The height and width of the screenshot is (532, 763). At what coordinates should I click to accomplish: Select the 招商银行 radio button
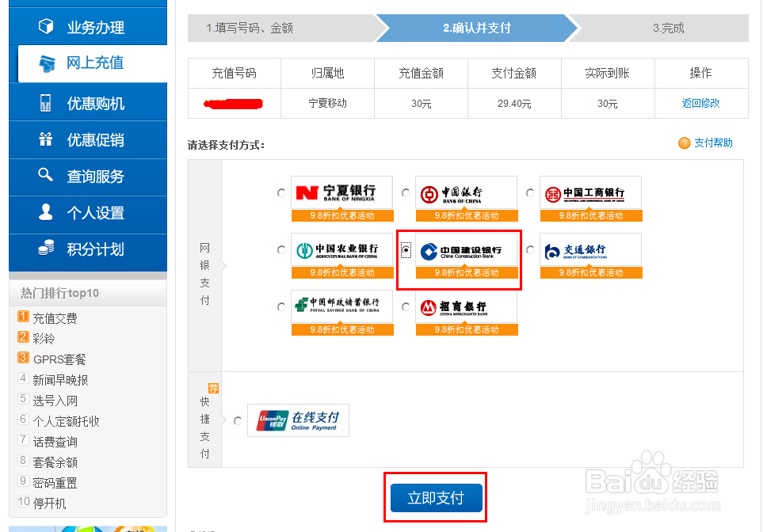click(x=406, y=307)
